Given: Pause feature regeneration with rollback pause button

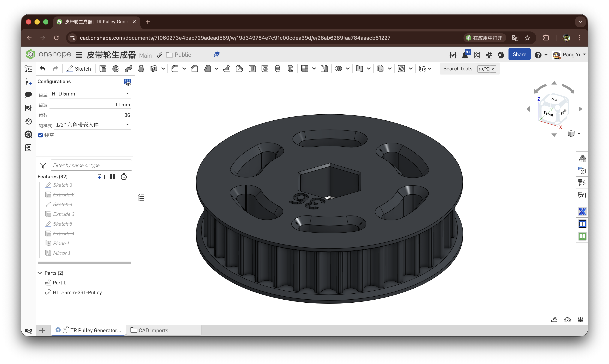Looking at the screenshot, I should 112,177.
